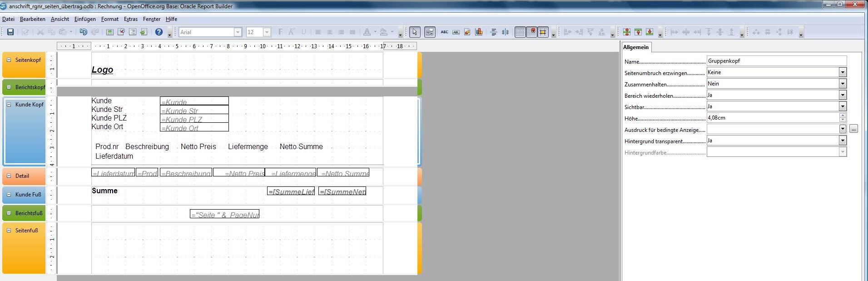The image size is (868, 281).
Task: Insert an image control
Action: (x=467, y=32)
